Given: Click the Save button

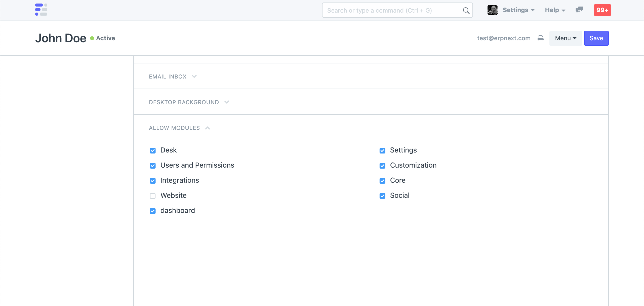Looking at the screenshot, I should 596,38.
